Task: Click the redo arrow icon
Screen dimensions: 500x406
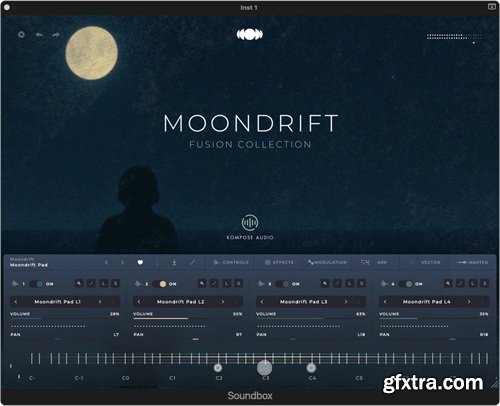Action: 56,34
